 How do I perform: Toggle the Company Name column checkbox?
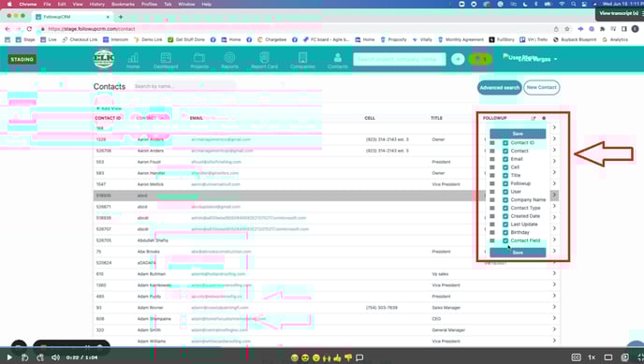505,200
